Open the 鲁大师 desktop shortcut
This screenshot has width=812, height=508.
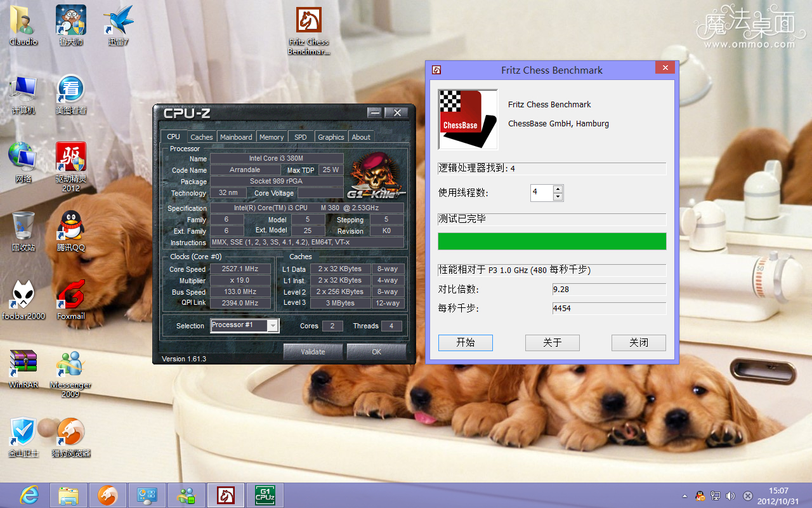click(x=71, y=25)
